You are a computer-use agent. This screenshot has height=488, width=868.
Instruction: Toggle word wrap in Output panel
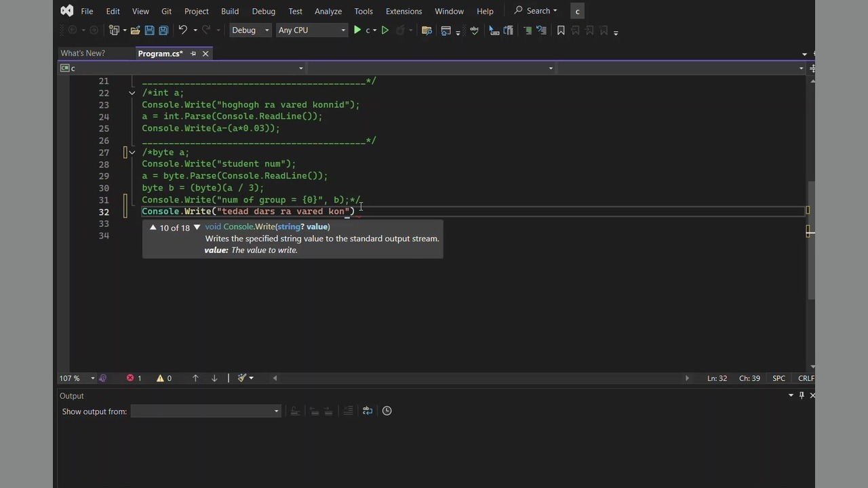[x=368, y=411]
